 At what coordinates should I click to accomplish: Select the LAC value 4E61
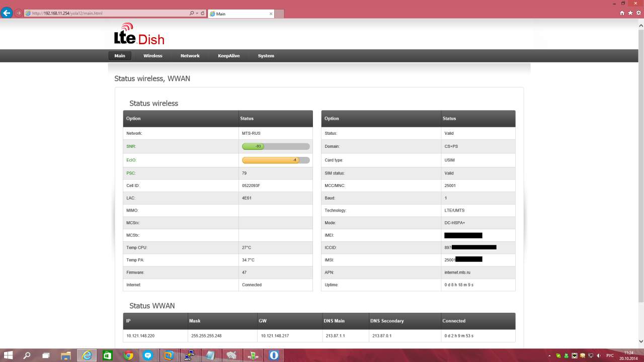247,198
